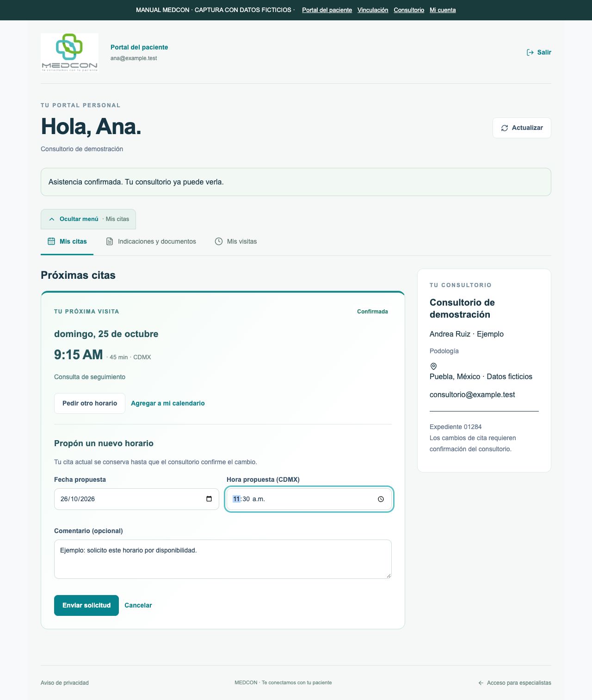Open the date picker calendar icon
The image size is (592, 700).
tap(209, 499)
